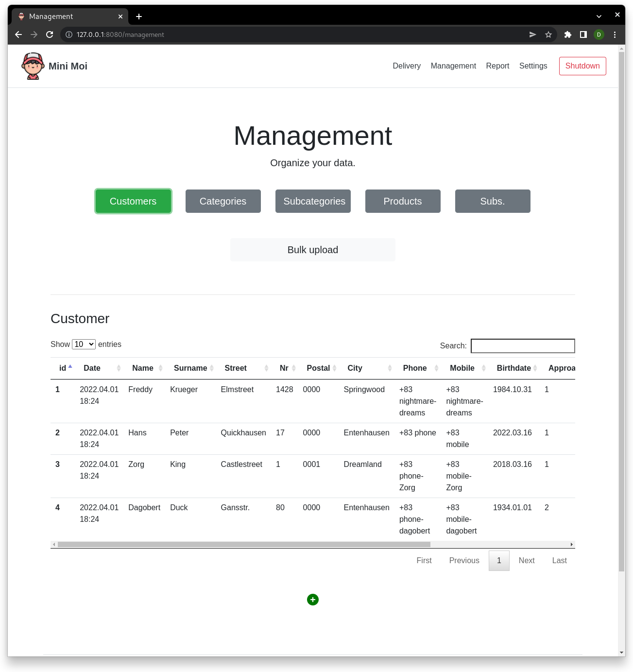Click into the Search input field
Viewport: 633px width, 672px height.
pos(523,345)
